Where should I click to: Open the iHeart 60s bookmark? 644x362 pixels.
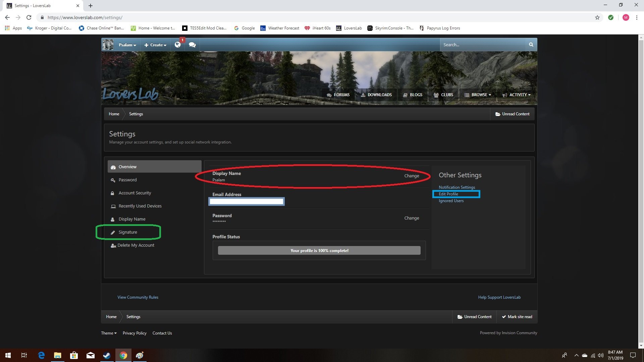click(318, 28)
